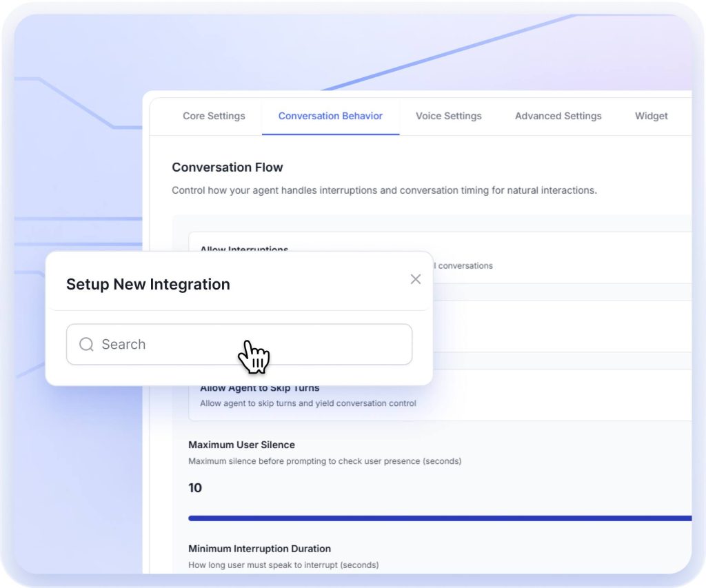Viewport: 706px width, 588px height.
Task: Click the 'Maximum silence before prompting' description
Action: click(325, 460)
